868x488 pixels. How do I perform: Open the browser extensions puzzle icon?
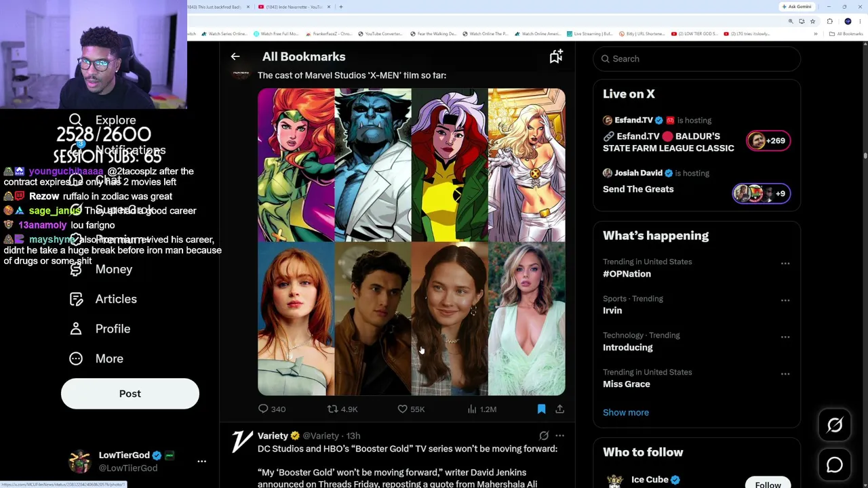pos(829,22)
